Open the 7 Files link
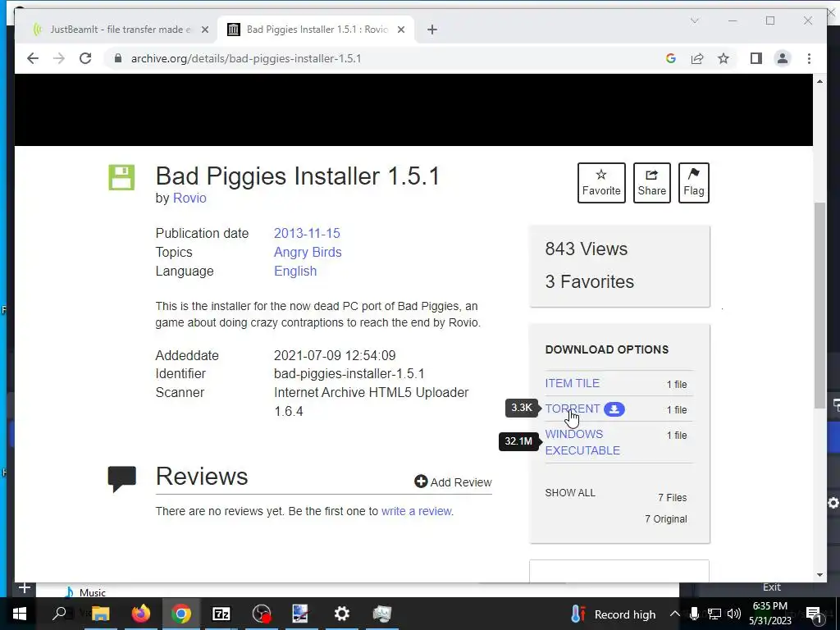840x630 pixels. tap(673, 498)
